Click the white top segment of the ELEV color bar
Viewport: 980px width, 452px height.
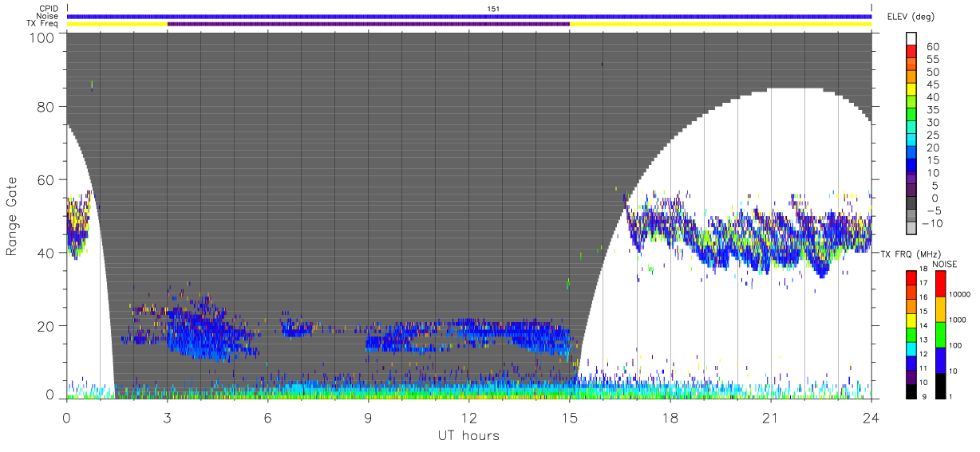tap(911, 39)
